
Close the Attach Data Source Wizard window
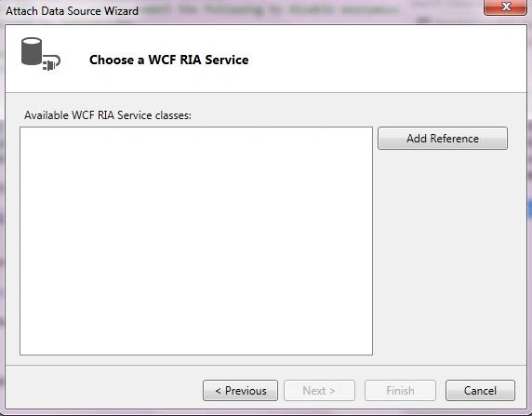[x=505, y=7]
